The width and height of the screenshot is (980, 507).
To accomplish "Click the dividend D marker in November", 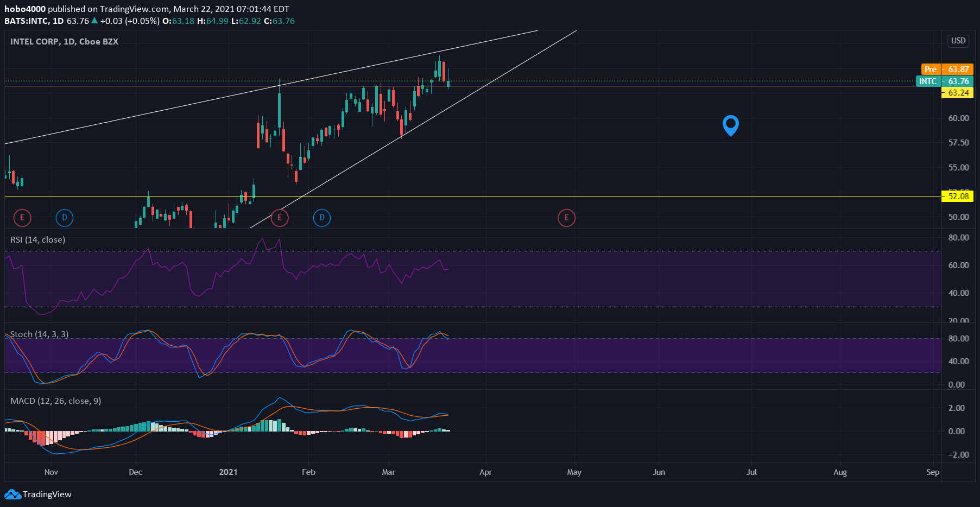I will [65, 218].
